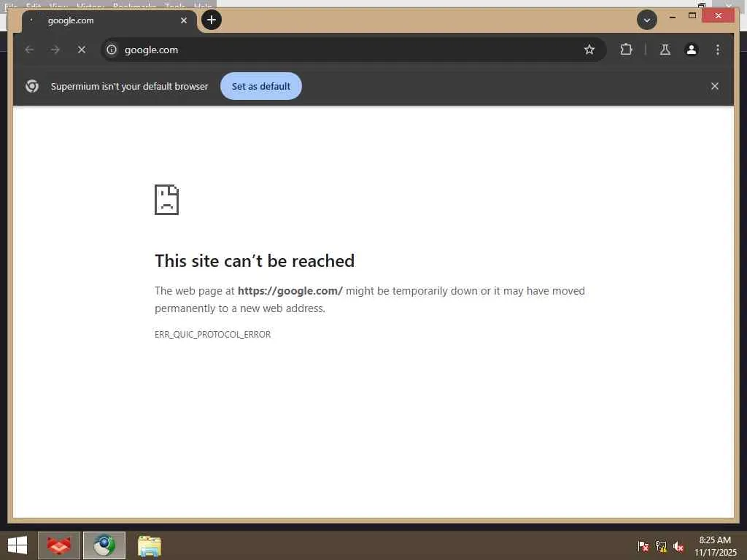Dismiss the default browser infobar
Screen dimensions: 747x560
(715, 86)
